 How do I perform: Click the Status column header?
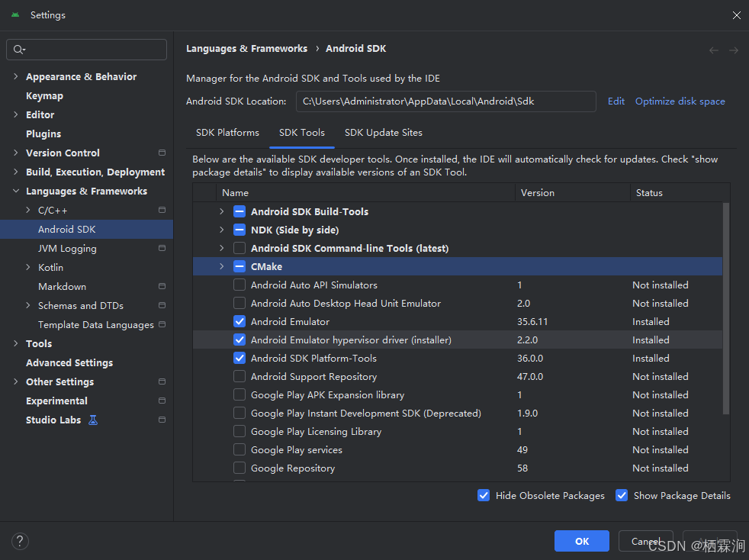(680, 192)
